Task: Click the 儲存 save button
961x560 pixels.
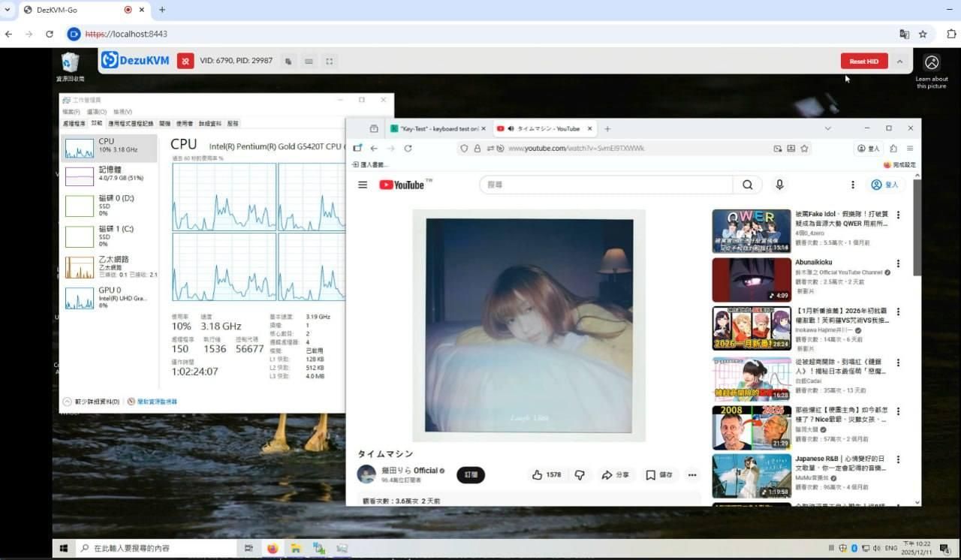Action: point(659,474)
